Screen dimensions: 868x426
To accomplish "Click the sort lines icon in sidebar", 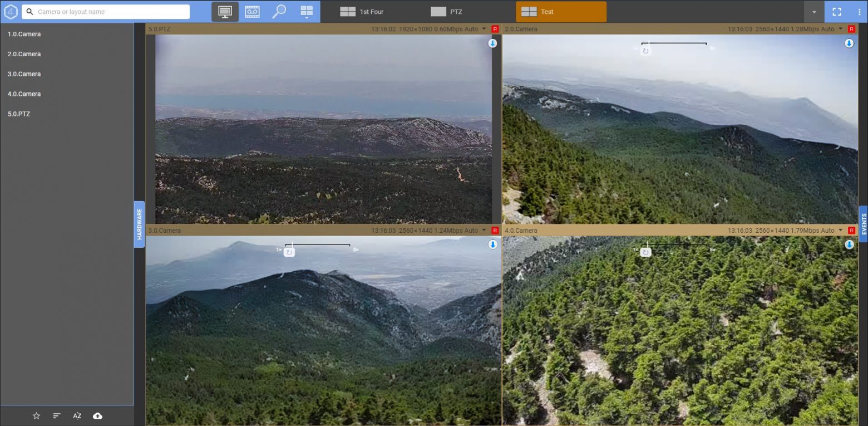I will click(57, 416).
